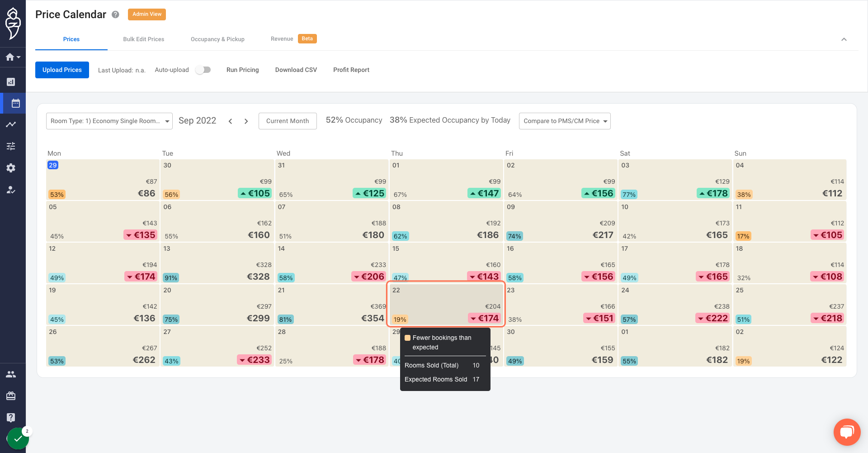Open the trend line chart icon in sidebar
This screenshot has width=868, height=453.
tap(11, 124)
